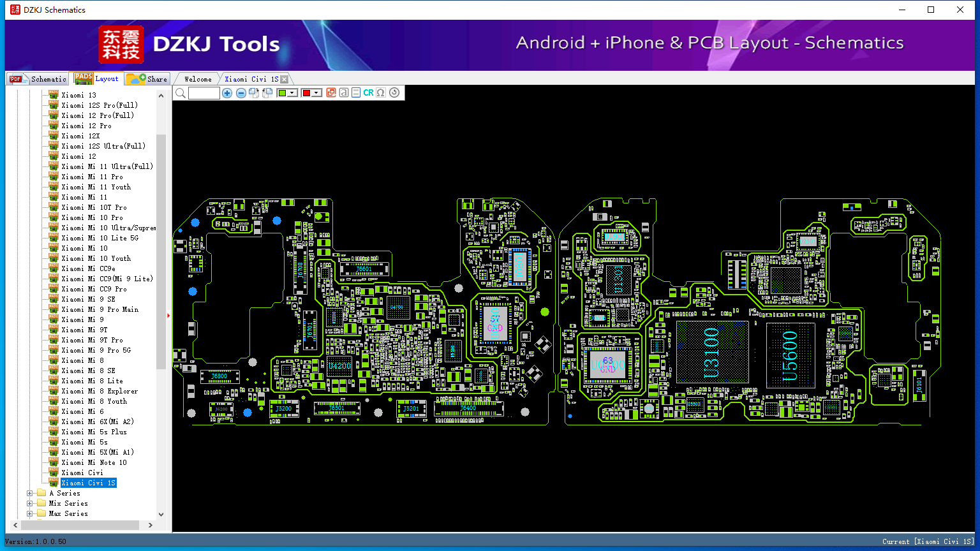This screenshot has width=980, height=551.
Task: Click the PADS icon beside Xiaomi Civi 1S
Action: click(x=54, y=483)
